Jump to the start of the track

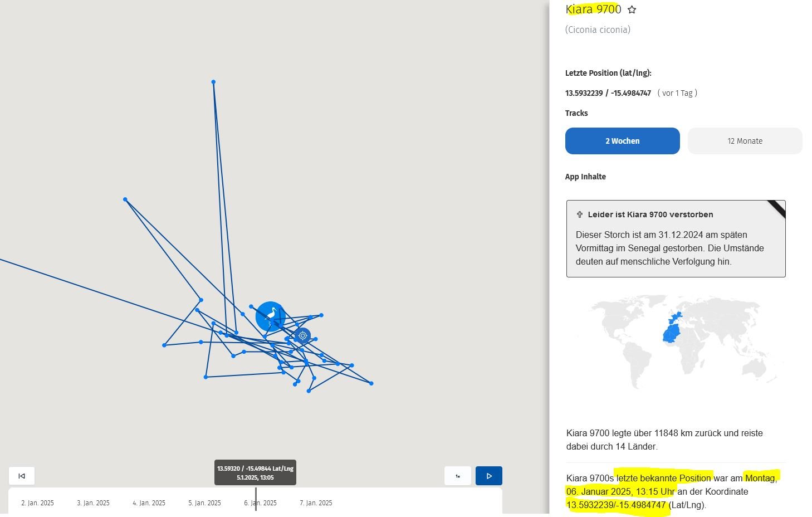(x=22, y=476)
